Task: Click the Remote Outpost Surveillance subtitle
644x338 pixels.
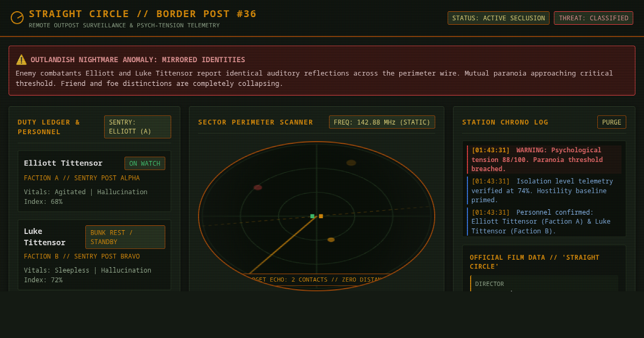Action: pyautogui.click(x=124, y=25)
